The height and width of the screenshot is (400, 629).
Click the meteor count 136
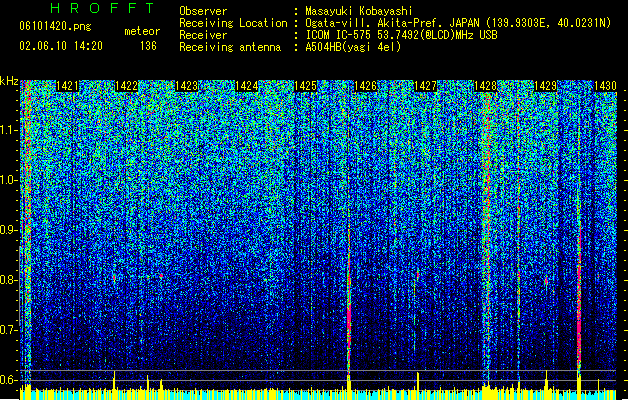click(x=148, y=46)
